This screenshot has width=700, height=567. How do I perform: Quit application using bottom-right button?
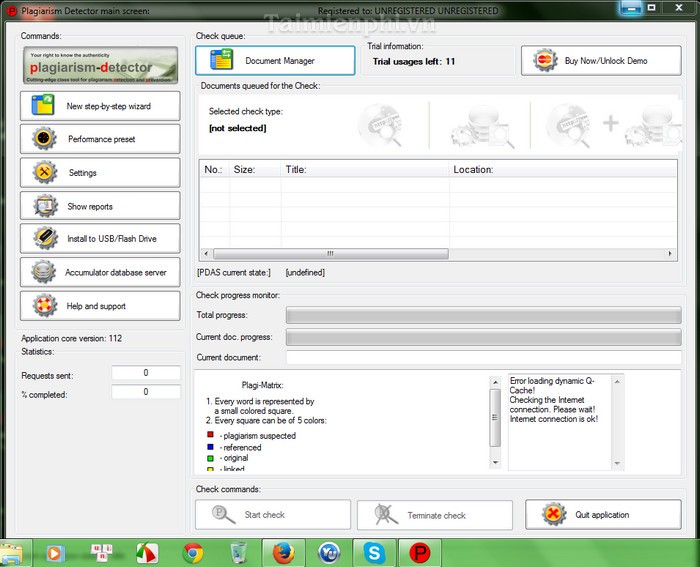click(601, 515)
